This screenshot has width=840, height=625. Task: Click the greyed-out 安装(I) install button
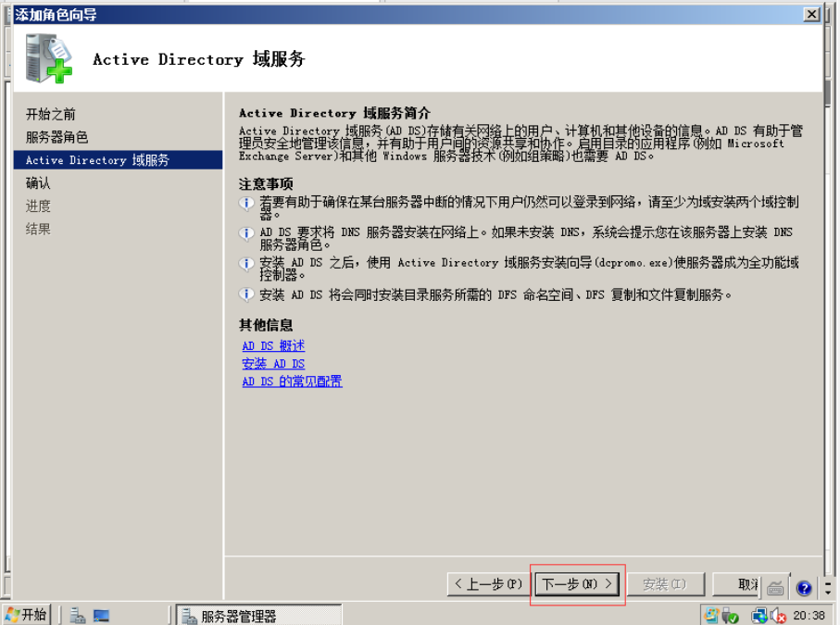[x=665, y=583]
